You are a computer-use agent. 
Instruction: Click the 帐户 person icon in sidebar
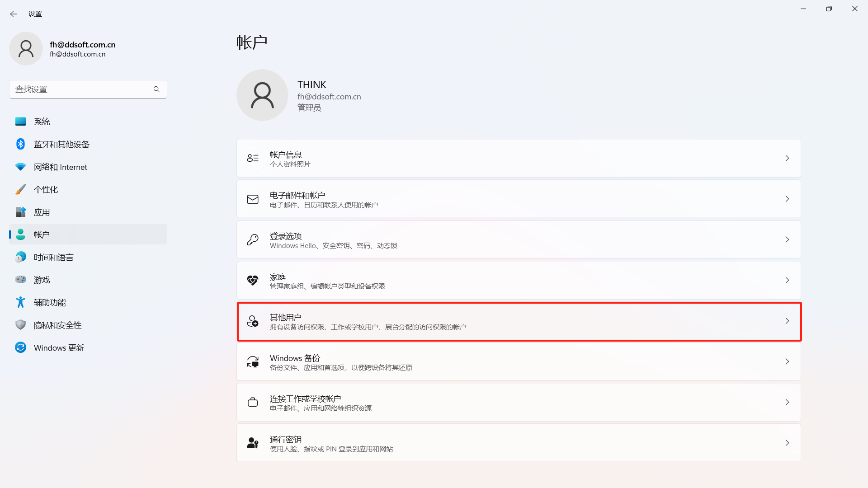click(x=20, y=235)
